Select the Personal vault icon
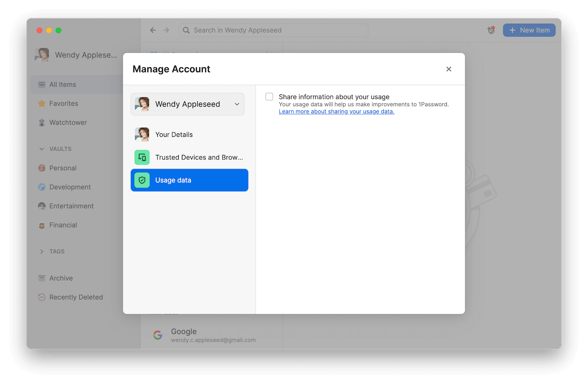 [x=41, y=168]
